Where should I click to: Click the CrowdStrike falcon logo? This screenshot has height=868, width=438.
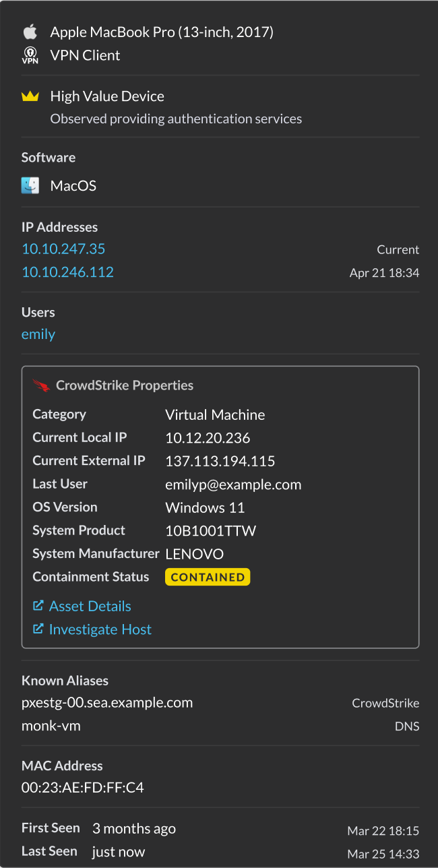tap(41, 385)
